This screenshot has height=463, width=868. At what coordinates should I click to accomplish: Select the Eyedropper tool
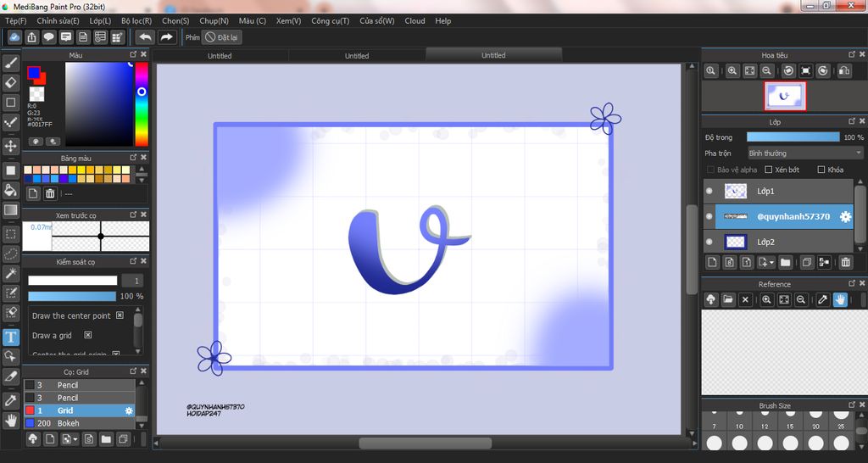point(10,400)
